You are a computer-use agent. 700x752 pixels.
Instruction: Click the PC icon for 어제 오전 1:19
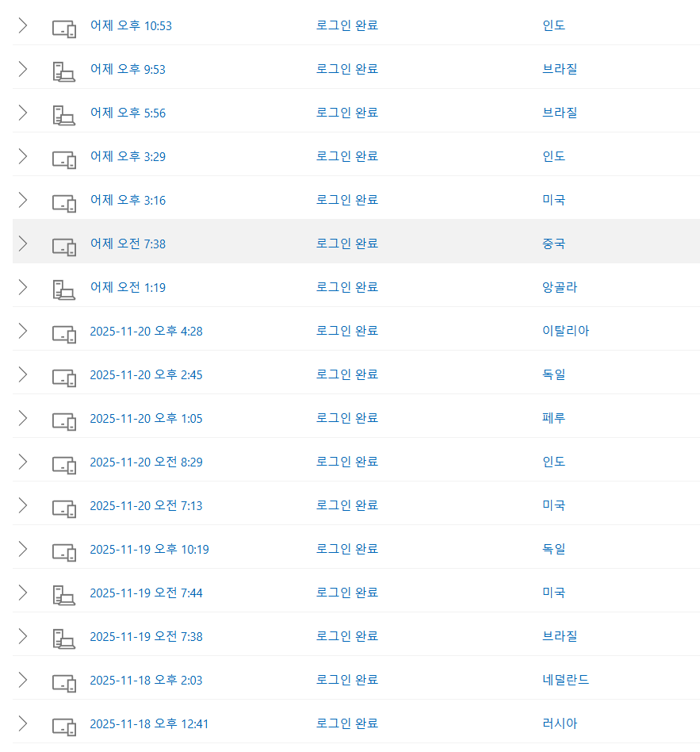[x=63, y=288]
